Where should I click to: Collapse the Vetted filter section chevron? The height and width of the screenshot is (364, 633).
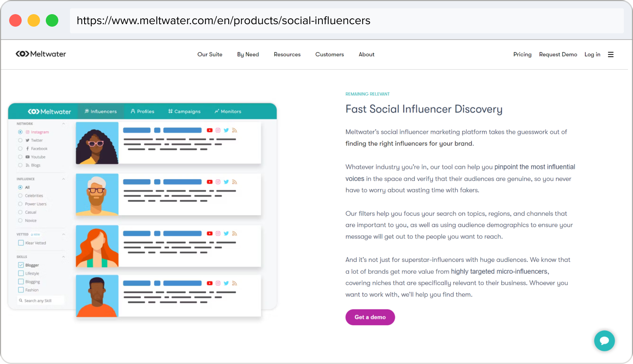pos(63,234)
